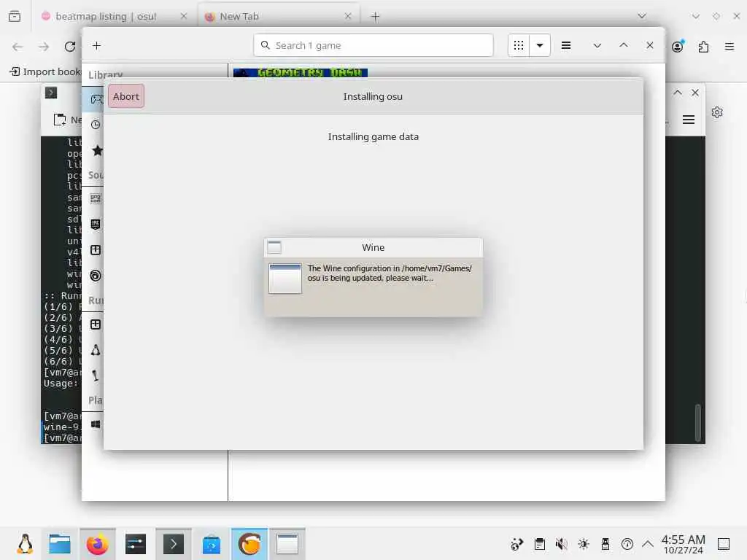Click New Tab button in Konsole
Viewport: 747px width, 560px height.
pyautogui.click(x=67, y=120)
